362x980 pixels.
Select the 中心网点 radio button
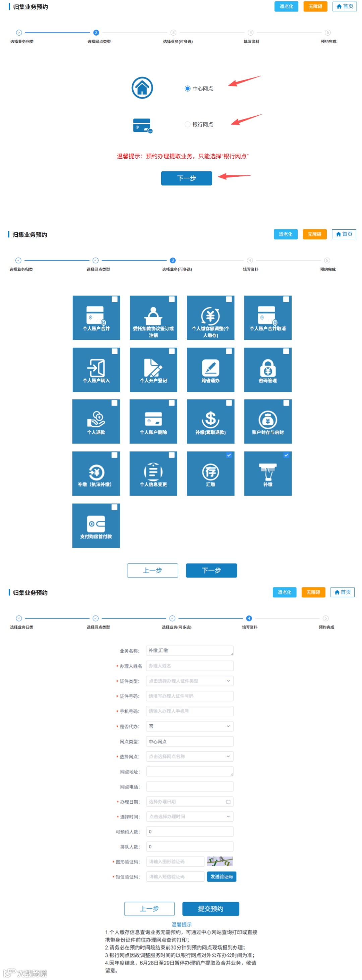pyautogui.click(x=187, y=89)
